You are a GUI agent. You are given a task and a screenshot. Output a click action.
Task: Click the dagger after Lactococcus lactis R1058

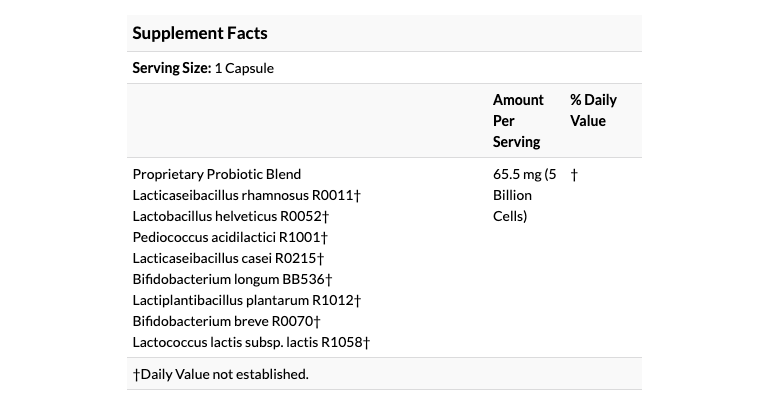coord(366,342)
